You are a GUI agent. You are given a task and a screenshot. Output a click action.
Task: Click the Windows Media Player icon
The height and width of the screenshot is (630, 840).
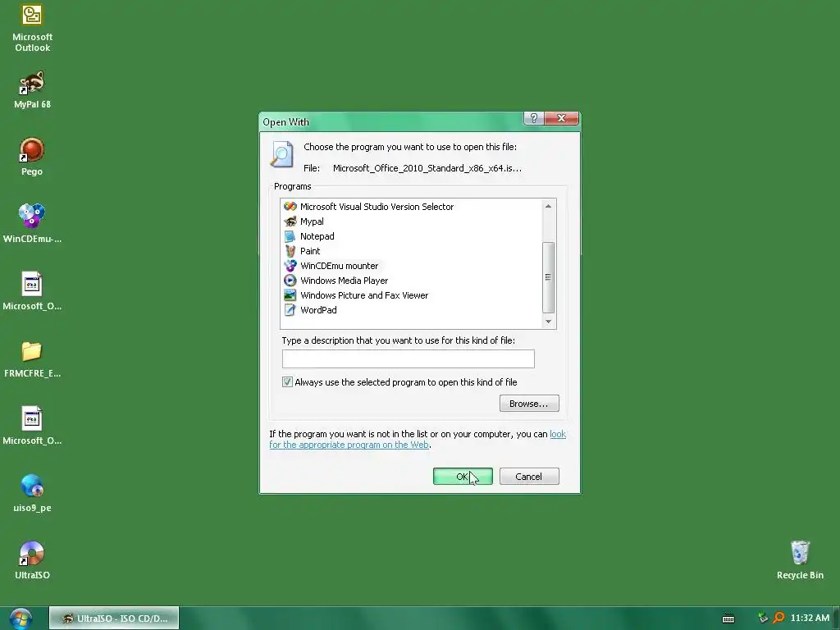coord(290,281)
